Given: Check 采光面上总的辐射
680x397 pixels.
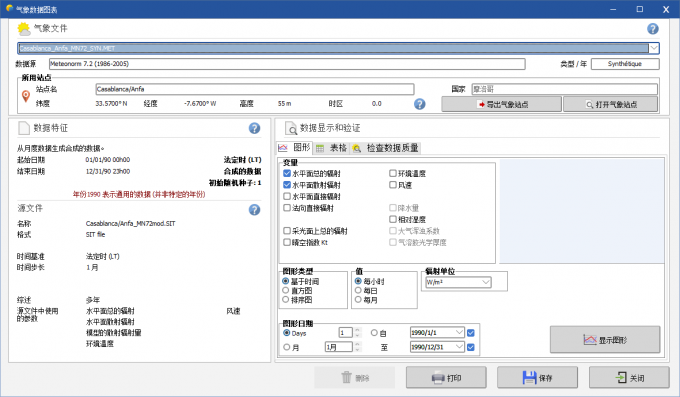Looking at the screenshot, I should click(287, 231).
